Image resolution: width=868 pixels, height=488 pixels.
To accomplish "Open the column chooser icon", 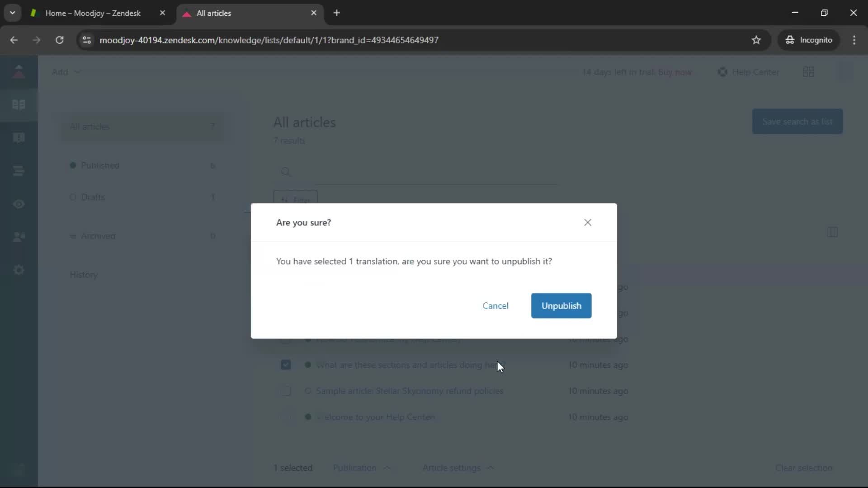I will 832,232.
